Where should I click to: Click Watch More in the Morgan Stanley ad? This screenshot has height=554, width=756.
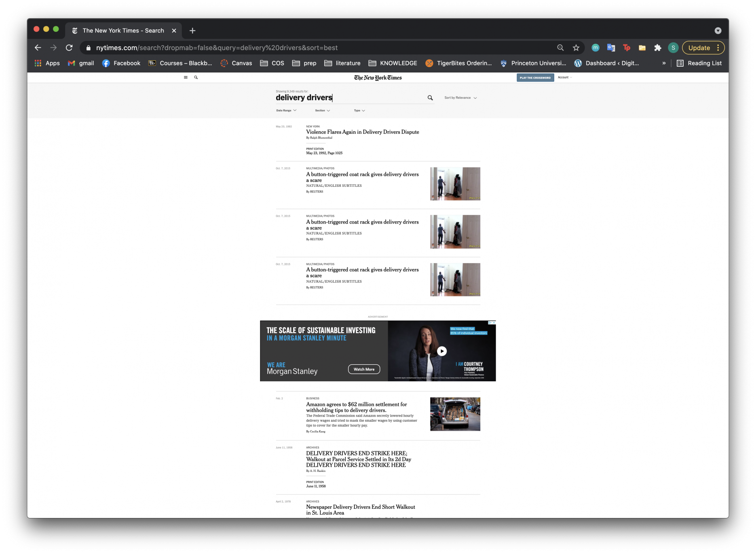point(364,369)
